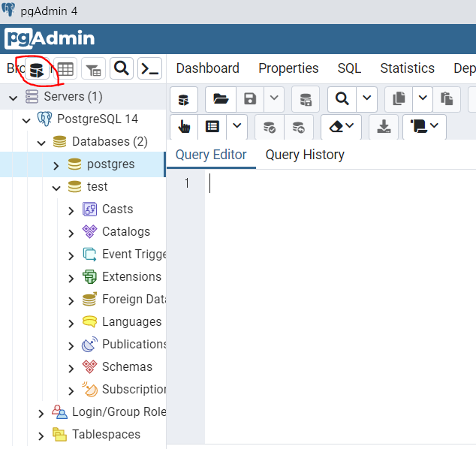Click the PostgreSQL 14 elephant icon
Image resolution: width=476 pixels, height=449 pixels.
click(44, 119)
